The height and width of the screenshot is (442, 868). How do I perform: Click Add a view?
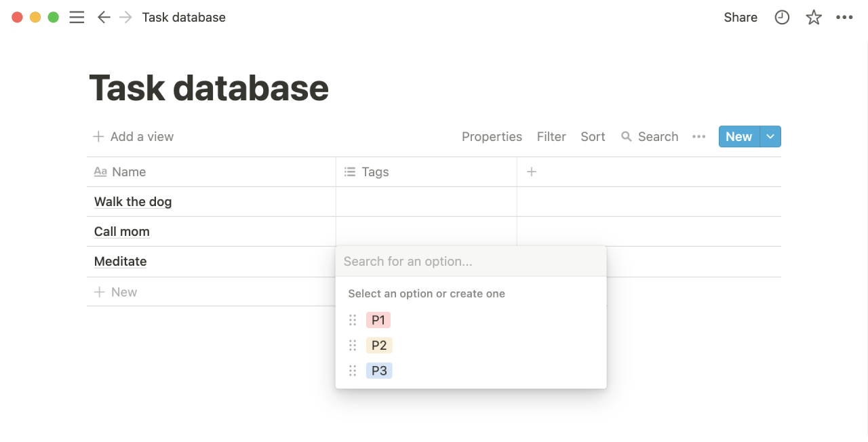[134, 137]
